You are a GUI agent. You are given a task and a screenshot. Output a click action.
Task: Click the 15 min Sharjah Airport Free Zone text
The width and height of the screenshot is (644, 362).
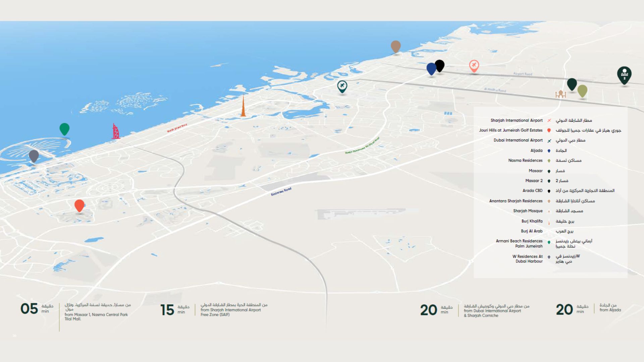(x=230, y=310)
